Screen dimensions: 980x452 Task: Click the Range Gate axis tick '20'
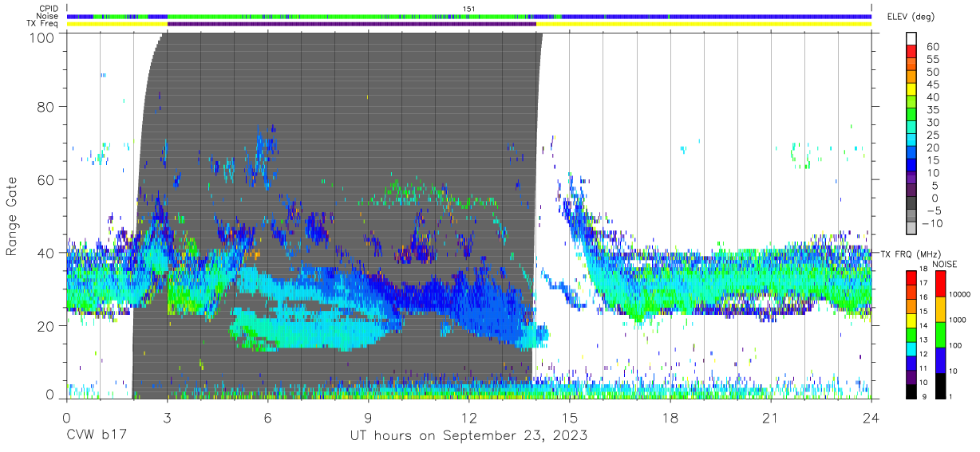click(x=47, y=326)
